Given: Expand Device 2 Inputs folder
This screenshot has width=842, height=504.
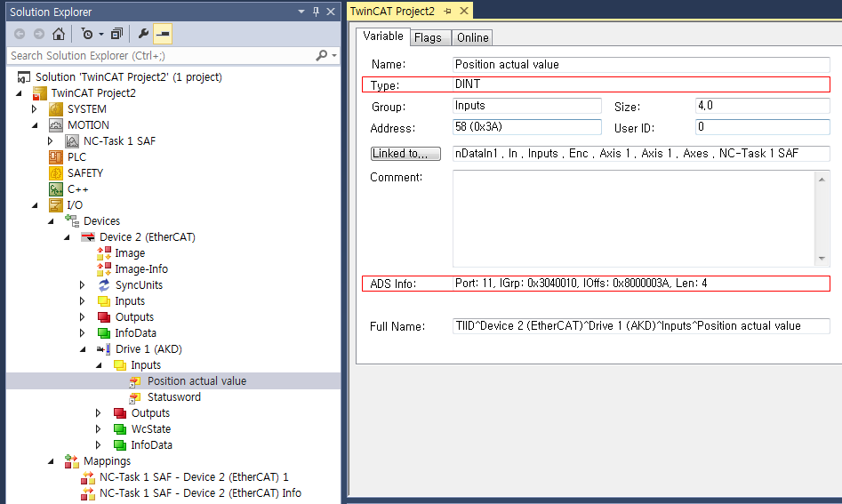Looking at the screenshot, I should (82, 301).
